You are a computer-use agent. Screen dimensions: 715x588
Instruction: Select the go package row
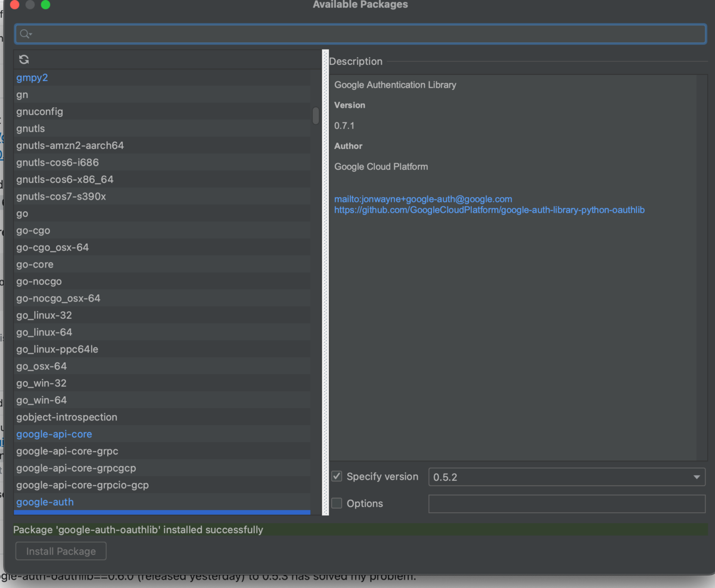coord(162,213)
